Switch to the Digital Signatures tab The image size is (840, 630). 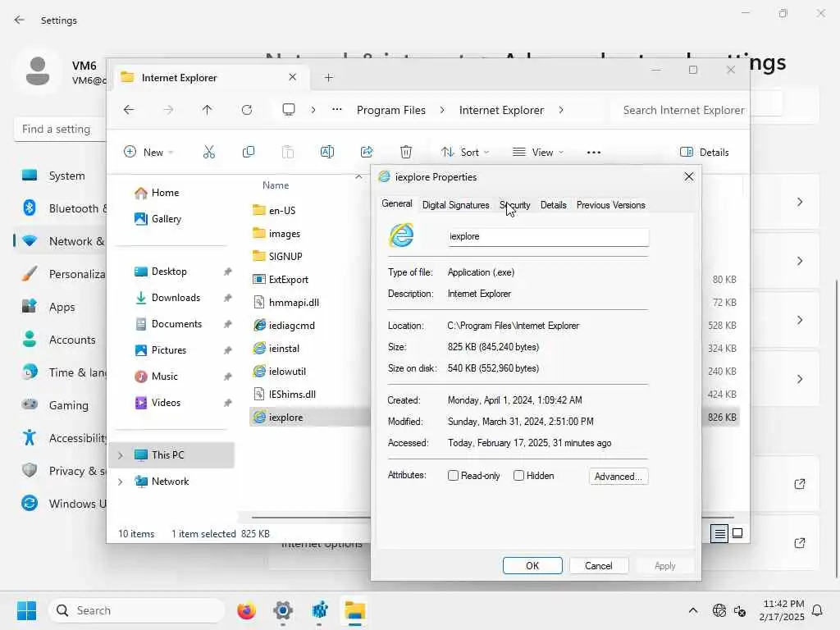pyautogui.click(x=455, y=204)
